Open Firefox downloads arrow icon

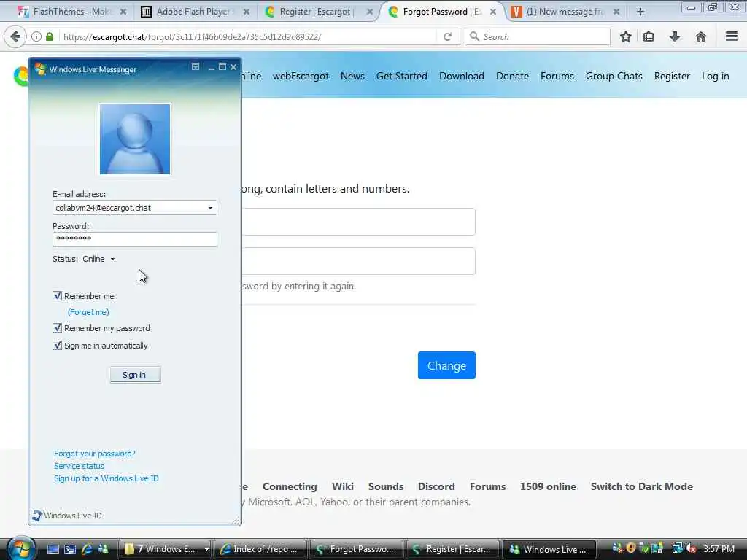(675, 36)
